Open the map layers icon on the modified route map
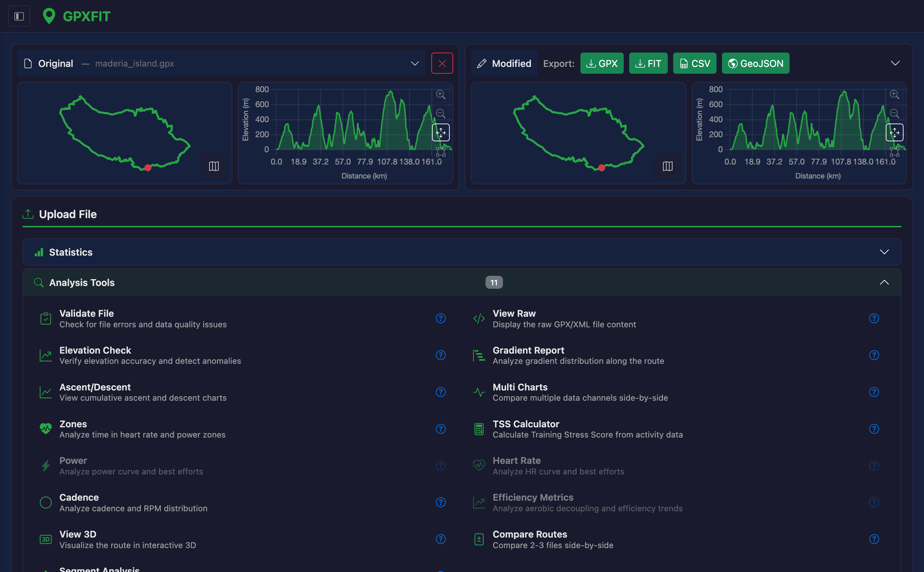The width and height of the screenshot is (924, 572). pyautogui.click(x=668, y=166)
